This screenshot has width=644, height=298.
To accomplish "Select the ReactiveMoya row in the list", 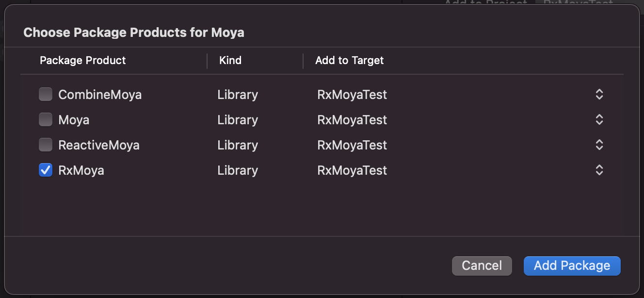I will [x=98, y=145].
